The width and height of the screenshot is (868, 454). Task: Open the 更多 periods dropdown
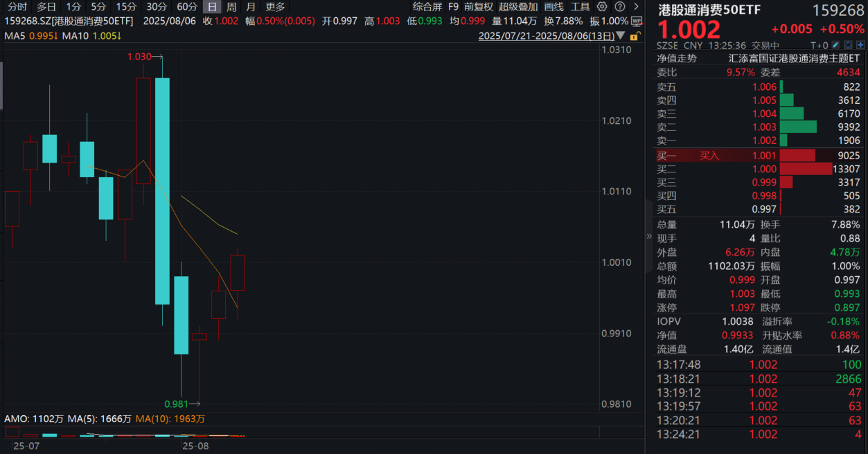coord(275,6)
